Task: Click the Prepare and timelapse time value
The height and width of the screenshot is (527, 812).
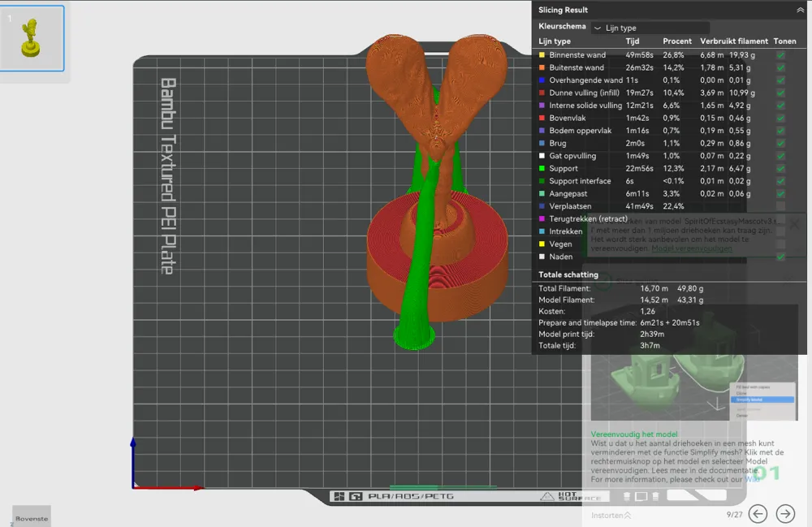Action: [x=670, y=322]
